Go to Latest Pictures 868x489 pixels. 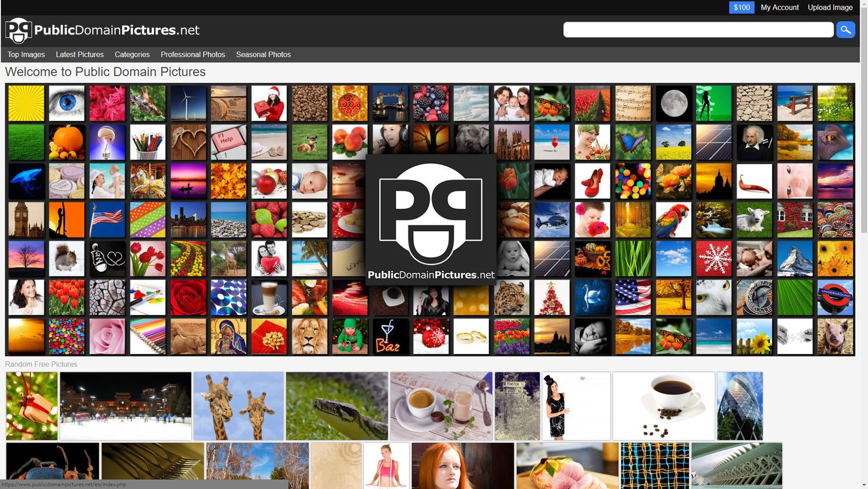[x=80, y=55]
